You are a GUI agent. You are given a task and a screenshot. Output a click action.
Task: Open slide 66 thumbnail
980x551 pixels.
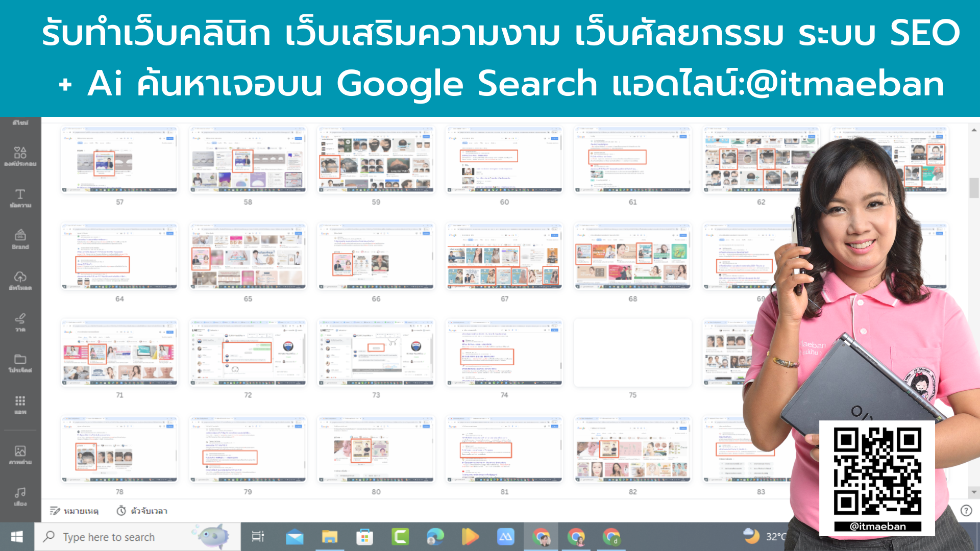pos(376,256)
